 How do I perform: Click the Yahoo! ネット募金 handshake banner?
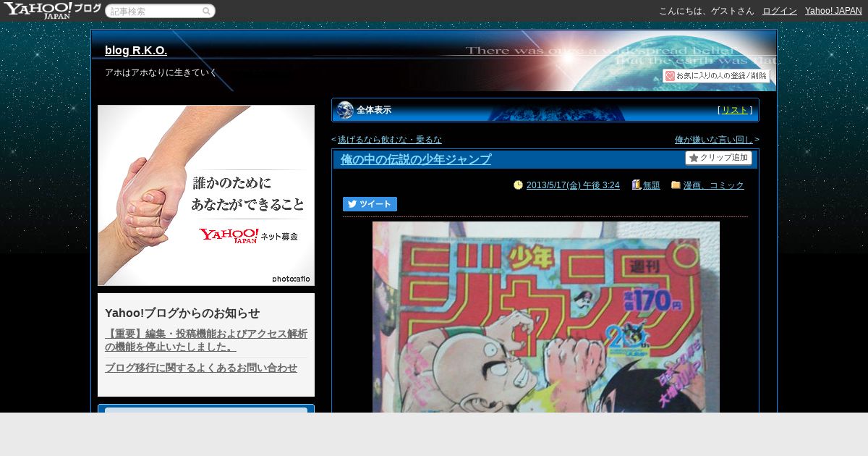[x=206, y=195]
